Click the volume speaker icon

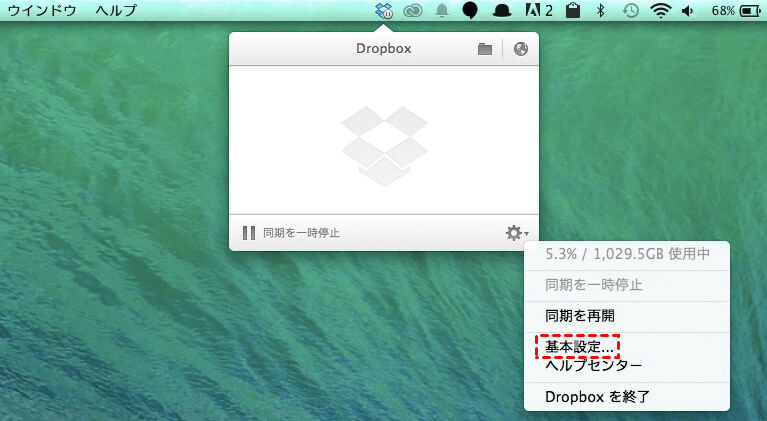(x=688, y=11)
